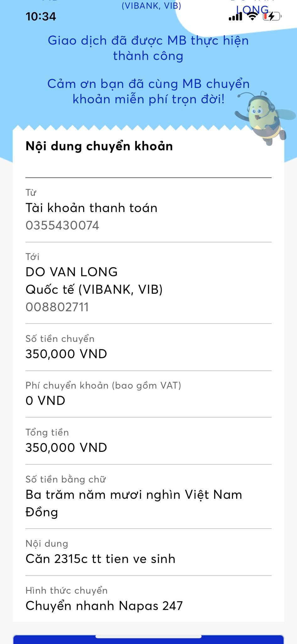Select source account number 0355430074
297x644 pixels.
(62, 225)
